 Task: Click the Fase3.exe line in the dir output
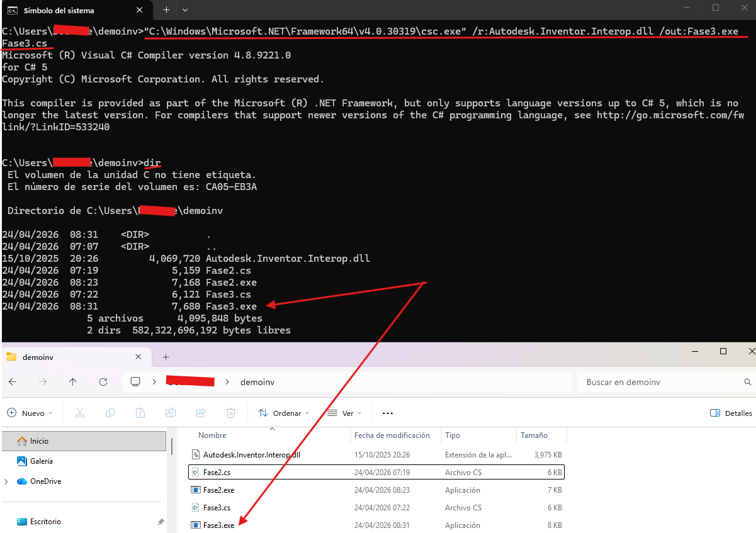(x=130, y=306)
